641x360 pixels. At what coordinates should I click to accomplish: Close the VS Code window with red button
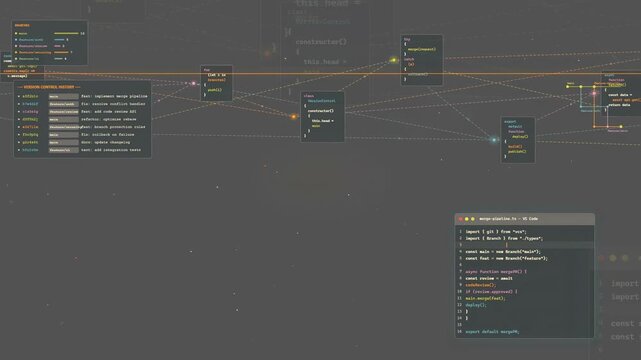[461, 219]
